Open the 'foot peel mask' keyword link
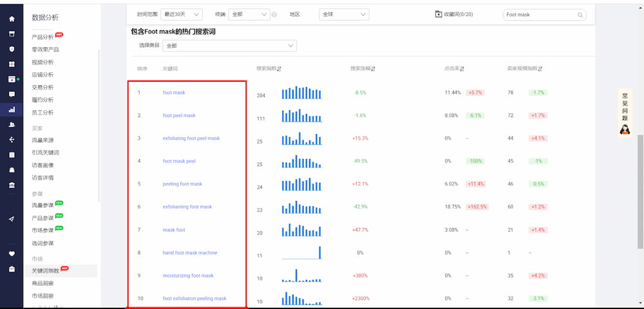This screenshot has width=644, height=309. [x=179, y=116]
